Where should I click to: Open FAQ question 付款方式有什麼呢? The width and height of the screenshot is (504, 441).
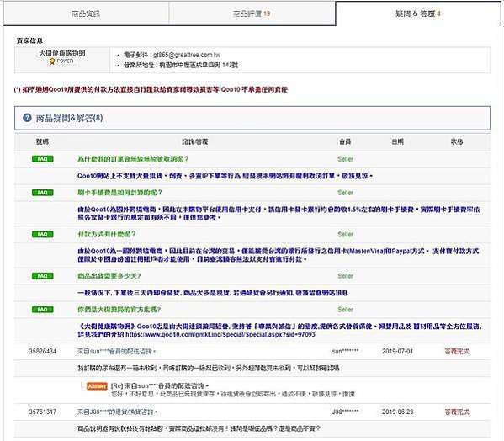point(107,234)
